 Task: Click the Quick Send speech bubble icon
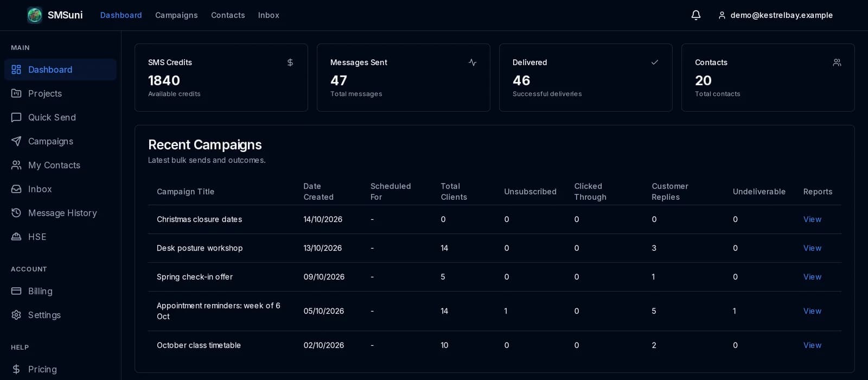[x=16, y=117]
